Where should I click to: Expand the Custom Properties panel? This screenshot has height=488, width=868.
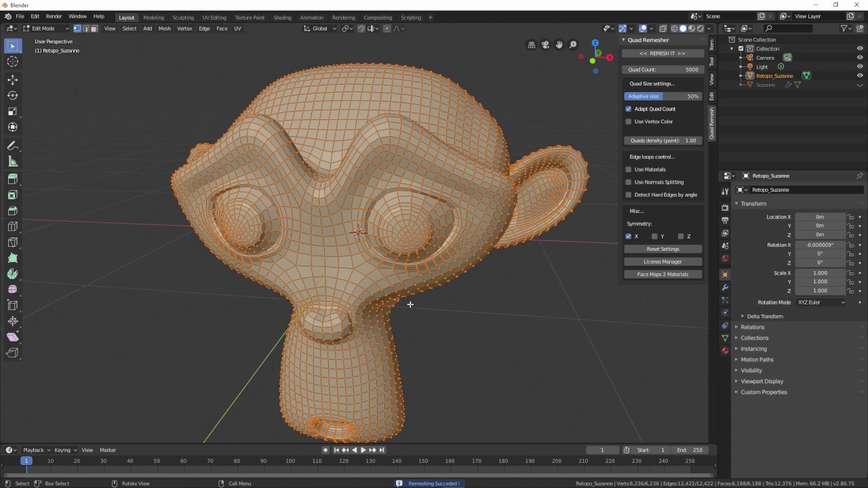pyautogui.click(x=764, y=392)
